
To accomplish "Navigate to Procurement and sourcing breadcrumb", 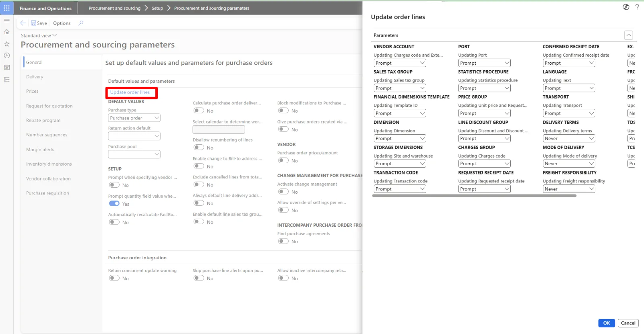I will point(115,8).
